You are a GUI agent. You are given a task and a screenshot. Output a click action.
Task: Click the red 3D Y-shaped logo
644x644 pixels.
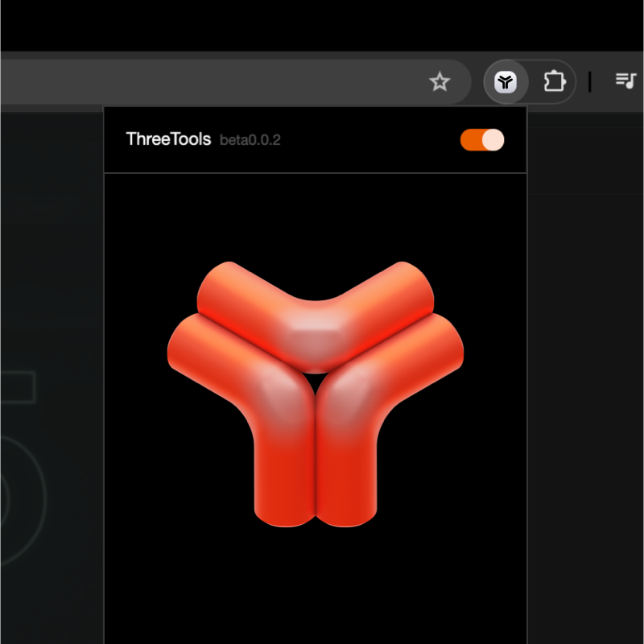pyautogui.click(x=316, y=394)
